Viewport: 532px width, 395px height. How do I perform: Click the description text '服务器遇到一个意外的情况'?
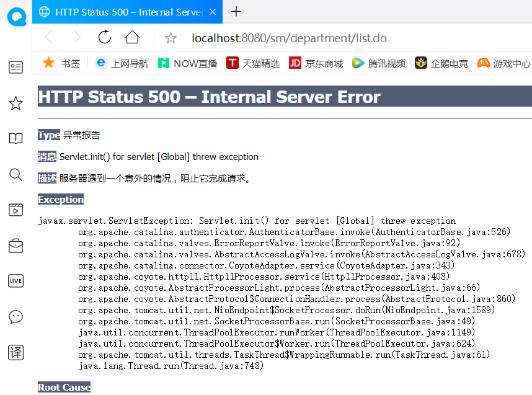(115, 178)
